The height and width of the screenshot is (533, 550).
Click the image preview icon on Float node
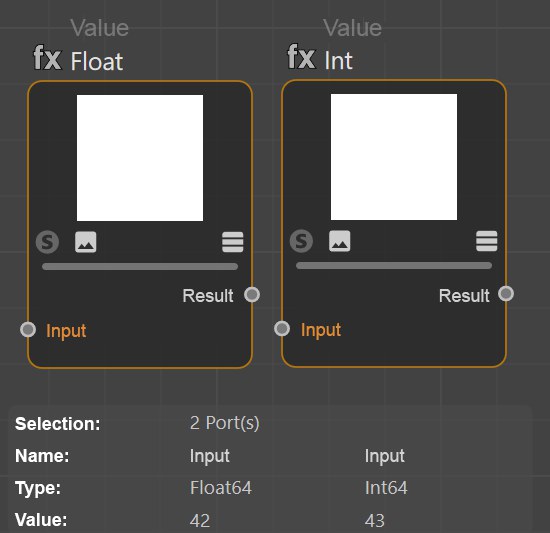[x=86, y=242]
